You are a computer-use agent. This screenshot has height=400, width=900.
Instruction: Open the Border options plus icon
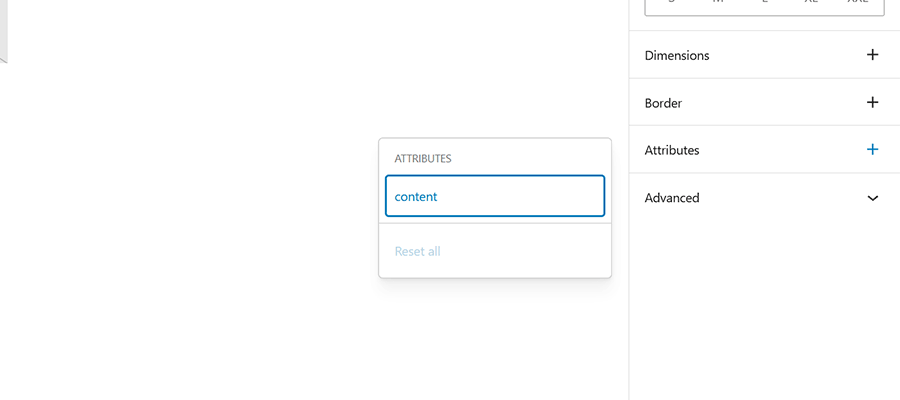point(872,102)
